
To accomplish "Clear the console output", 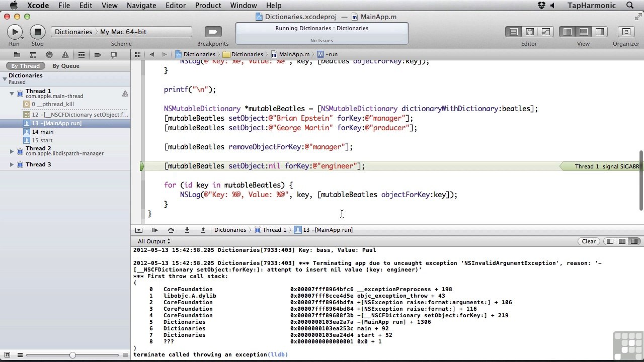I will click(589, 241).
